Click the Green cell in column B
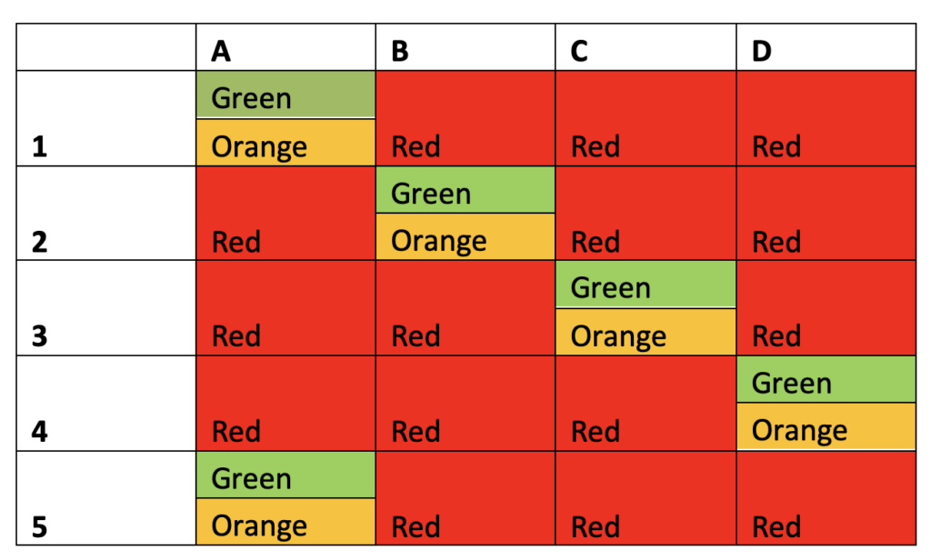The height and width of the screenshot is (560, 931). (465, 190)
